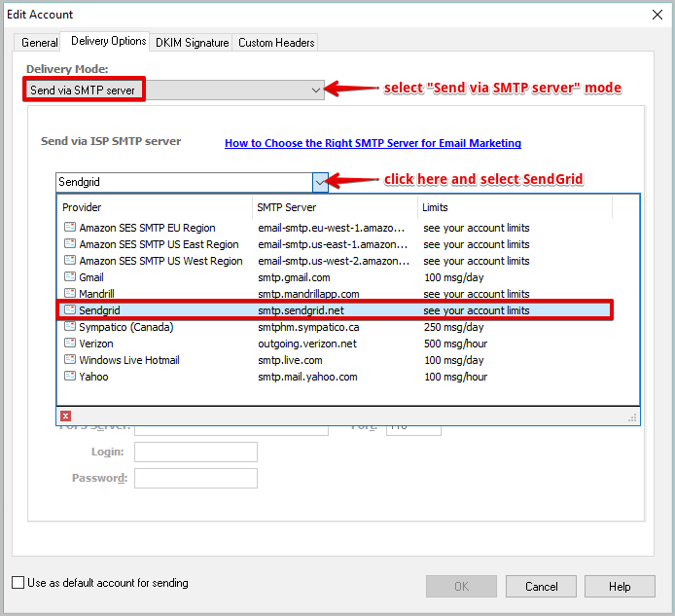Click the Amazon SES SMTP US East Region icon
The height and width of the screenshot is (616, 675).
(x=70, y=243)
